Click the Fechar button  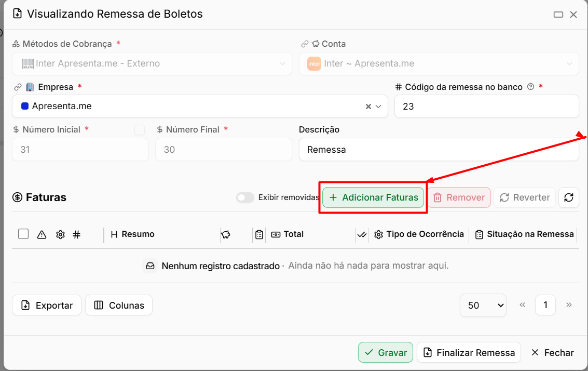point(552,353)
